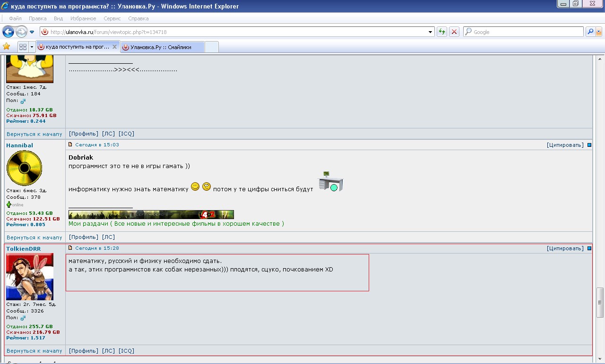The image size is (605, 364).
Task: Open a new blank tab
Action: coord(212,47)
